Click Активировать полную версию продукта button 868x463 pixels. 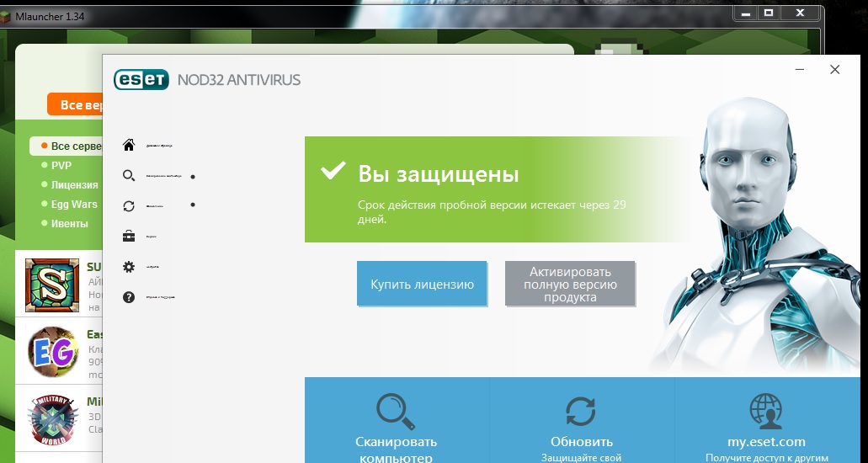coord(570,284)
